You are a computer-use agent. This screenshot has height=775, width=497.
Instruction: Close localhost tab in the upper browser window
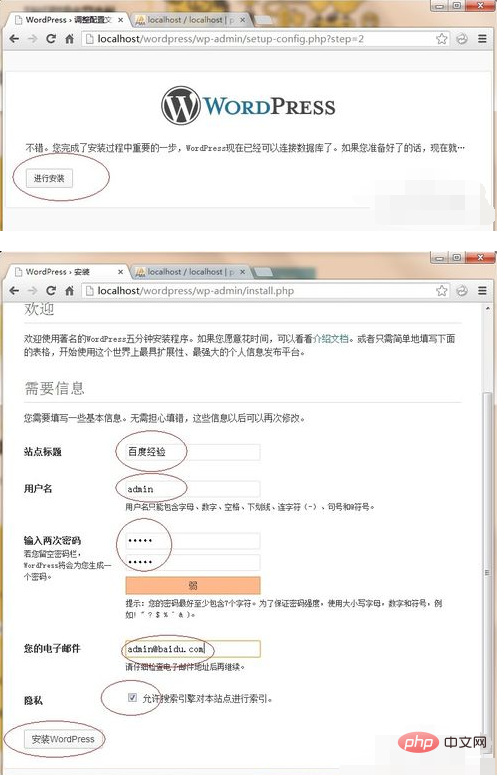(x=243, y=20)
